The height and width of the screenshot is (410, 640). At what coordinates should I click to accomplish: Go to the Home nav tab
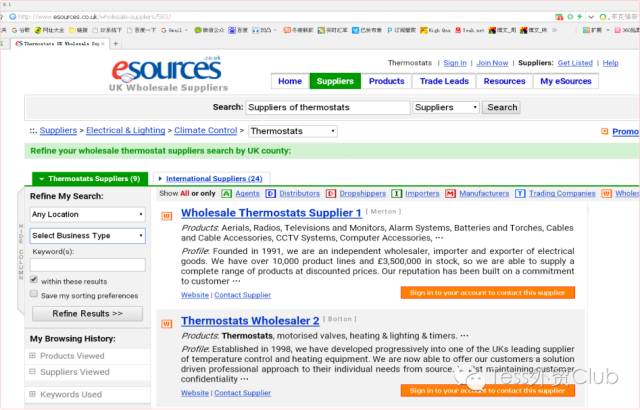290,81
